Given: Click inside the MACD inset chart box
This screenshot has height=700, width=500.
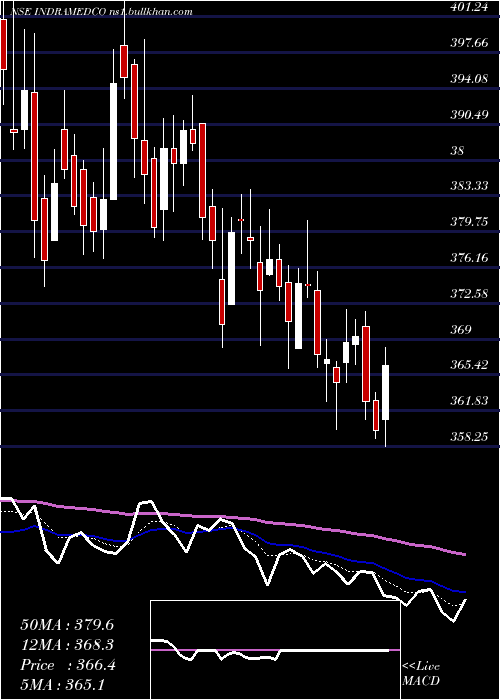Looking at the screenshot, I should pyautogui.click(x=275, y=650).
